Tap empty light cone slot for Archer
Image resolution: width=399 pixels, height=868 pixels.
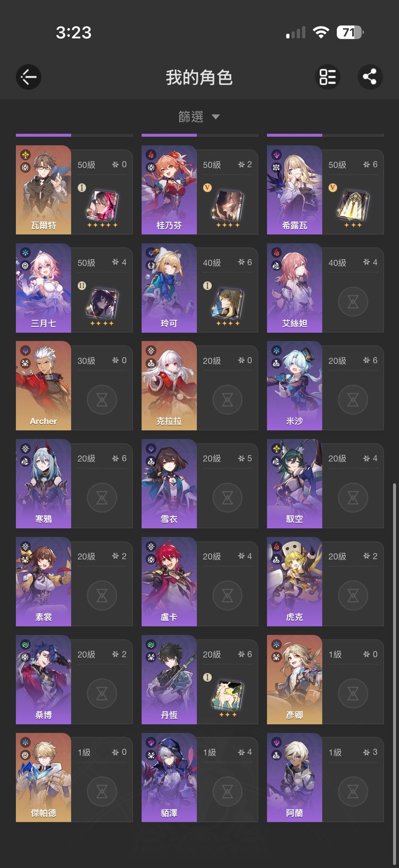point(102,400)
